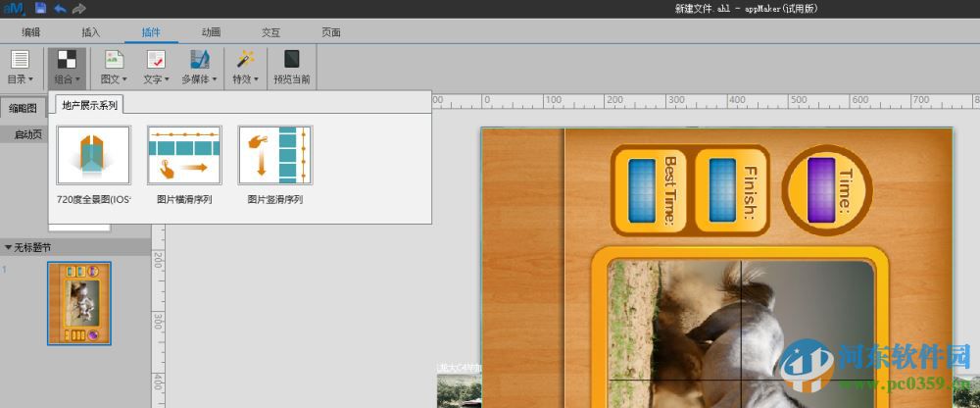
Task: Click the 目录 list icon
Action: pos(20,60)
